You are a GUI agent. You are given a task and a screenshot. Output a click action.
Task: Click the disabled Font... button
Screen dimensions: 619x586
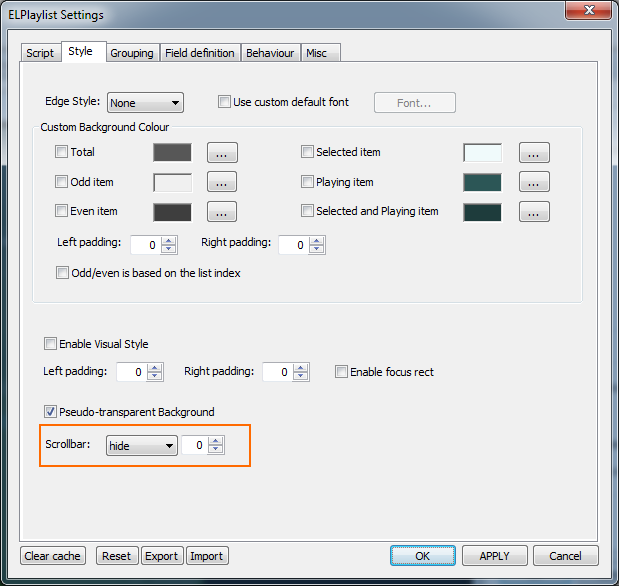[x=415, y=103]
